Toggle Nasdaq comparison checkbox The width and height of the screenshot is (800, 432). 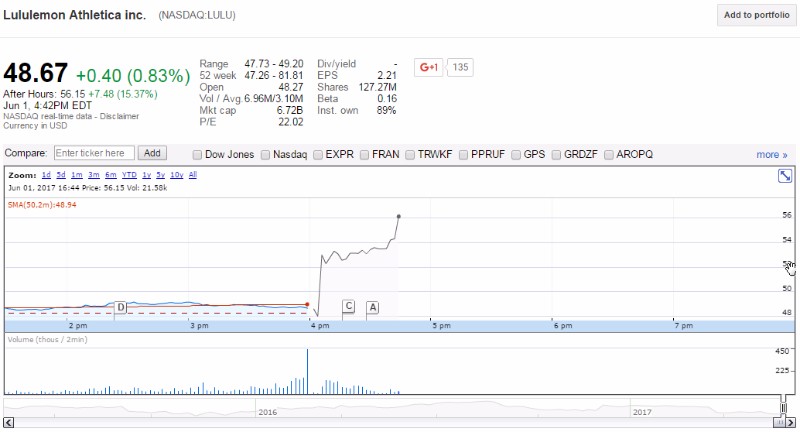tap(265, 155)
